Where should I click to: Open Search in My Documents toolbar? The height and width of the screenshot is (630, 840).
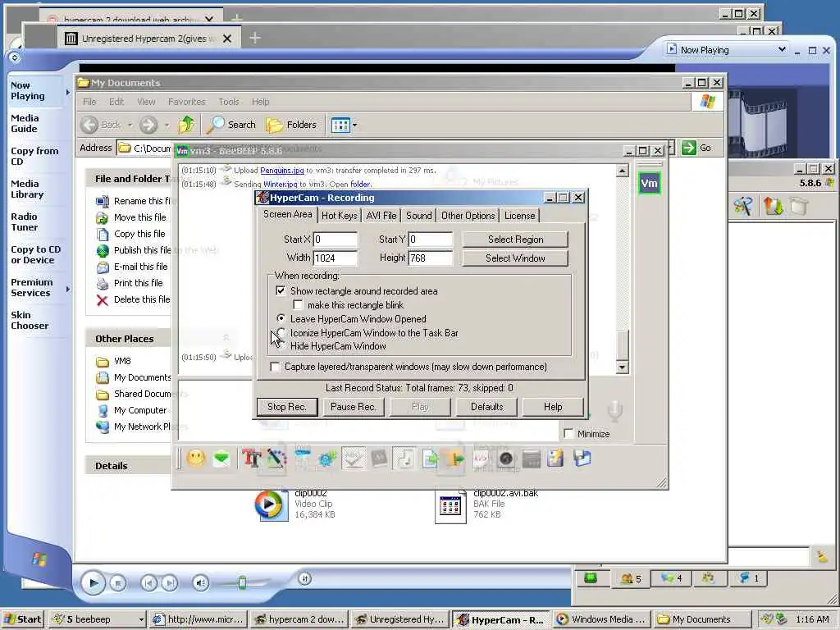click(231, 125)
